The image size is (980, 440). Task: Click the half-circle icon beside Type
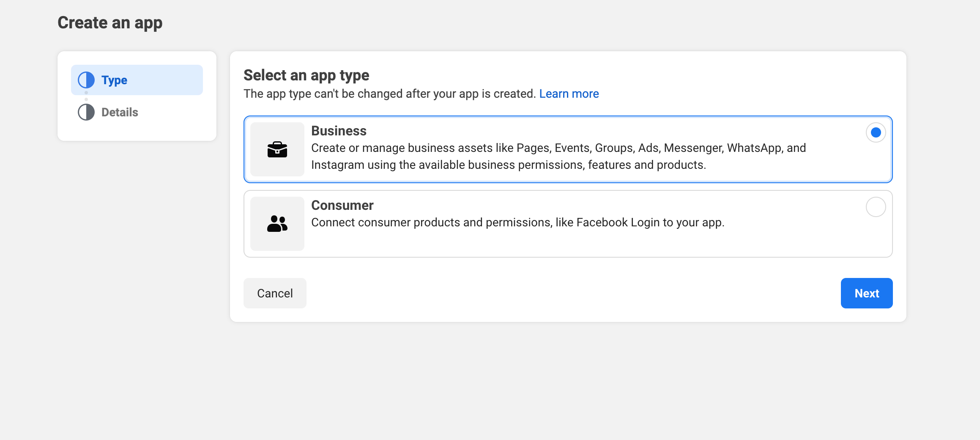pyautogui.click(x=86, y=80)
